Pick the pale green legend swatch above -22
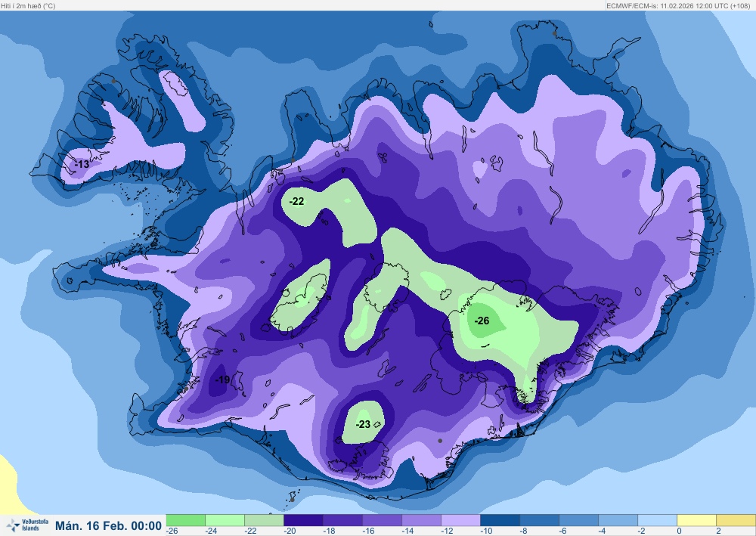This screenshot has width=756, height=536. pos(264,520)
